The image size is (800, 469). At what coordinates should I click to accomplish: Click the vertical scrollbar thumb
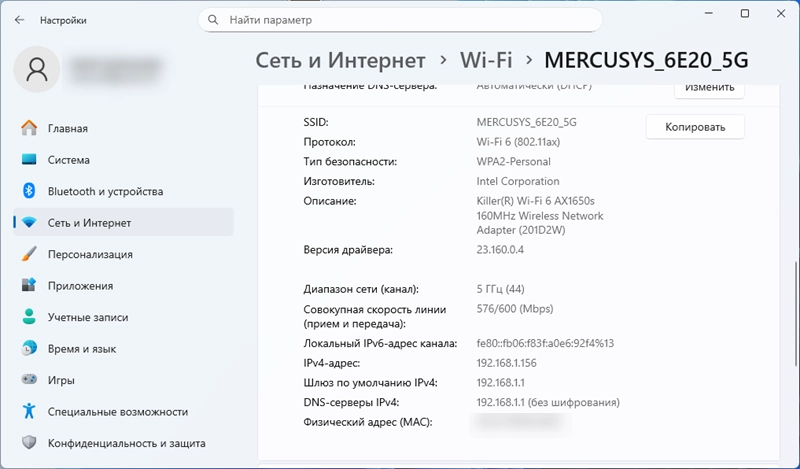coord(795,313)
